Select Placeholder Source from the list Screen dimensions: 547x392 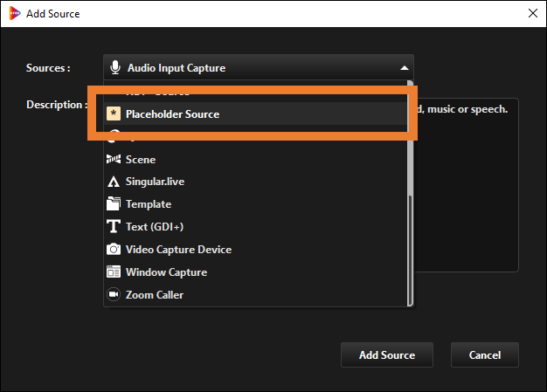(256, 113)
